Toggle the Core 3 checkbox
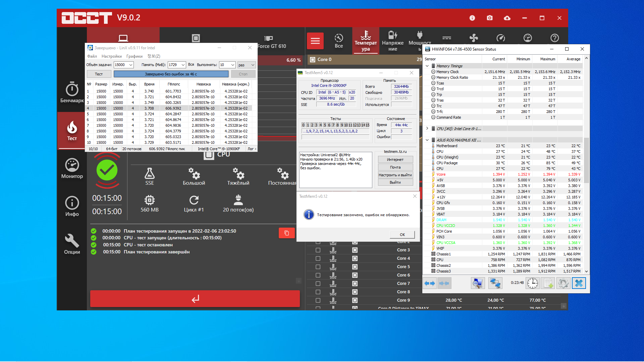This screenshot has width=644, height=362. click(x=318, y=250)
